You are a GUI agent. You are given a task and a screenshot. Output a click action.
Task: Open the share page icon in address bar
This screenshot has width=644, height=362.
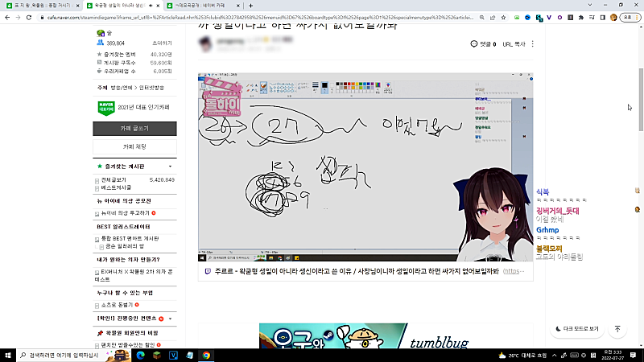493,17
